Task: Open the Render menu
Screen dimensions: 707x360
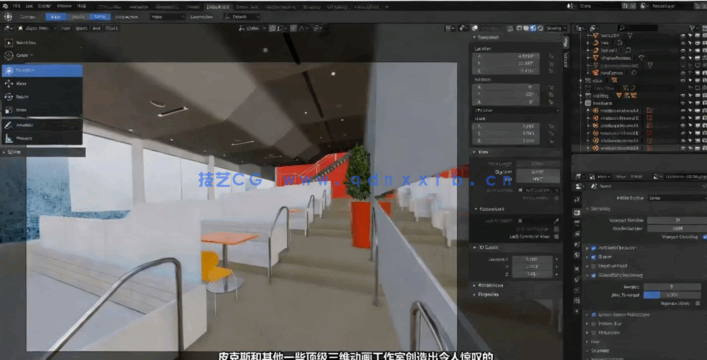Action: (x=45, y=6)
